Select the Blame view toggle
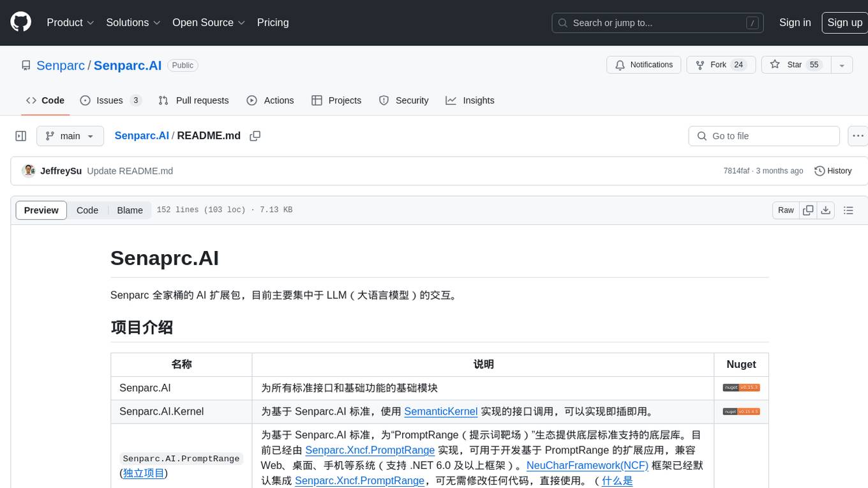 coord(130,210)
